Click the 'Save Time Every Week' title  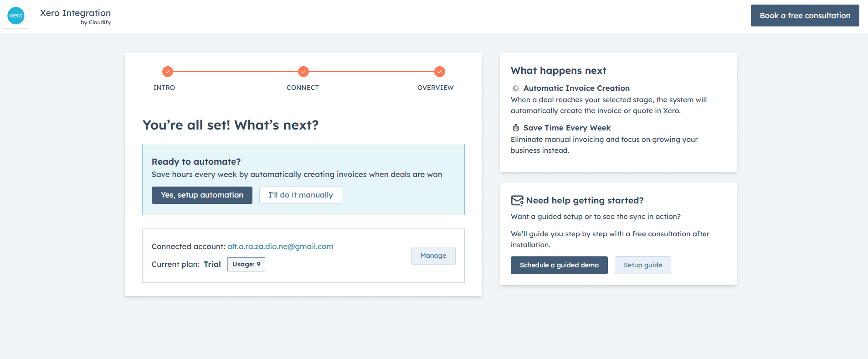click(567, 128)
